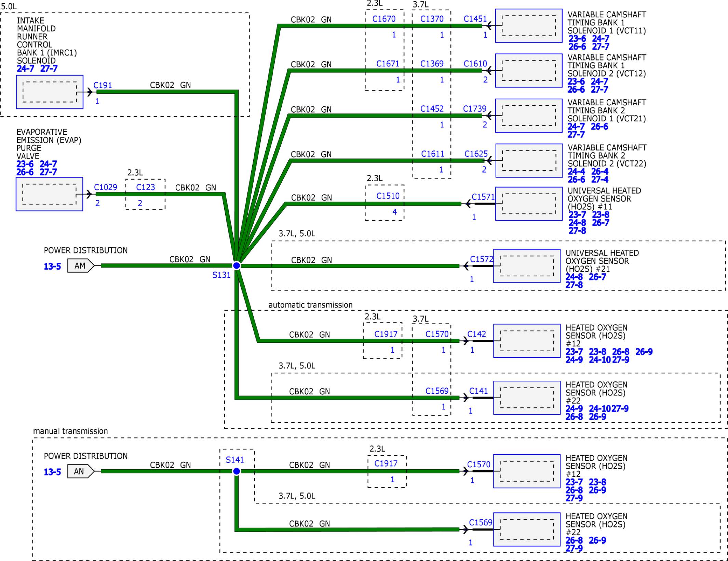Open connector C142 reference

point(476,334)
